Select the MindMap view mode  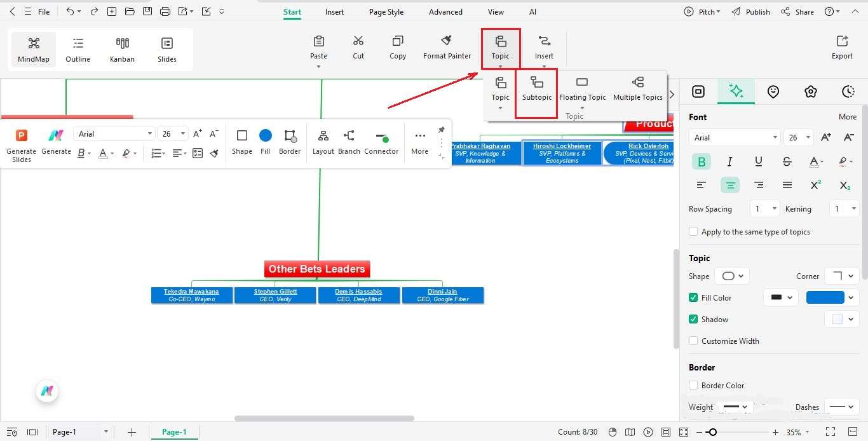tap(34, 50)
